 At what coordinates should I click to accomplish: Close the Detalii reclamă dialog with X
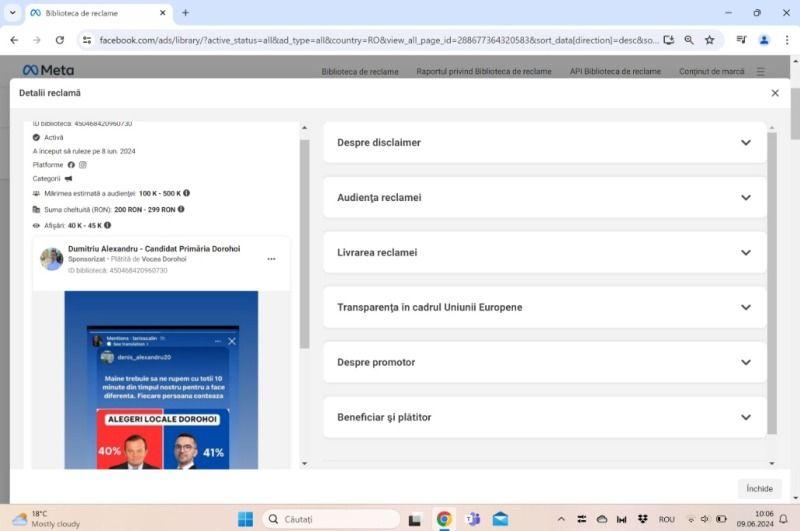775,93
